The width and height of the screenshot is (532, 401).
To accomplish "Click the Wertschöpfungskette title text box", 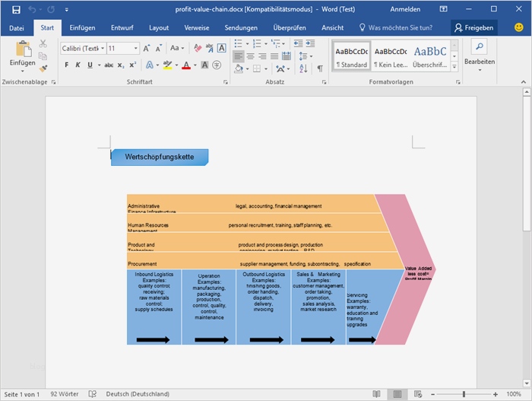I will tap(160, 158).
